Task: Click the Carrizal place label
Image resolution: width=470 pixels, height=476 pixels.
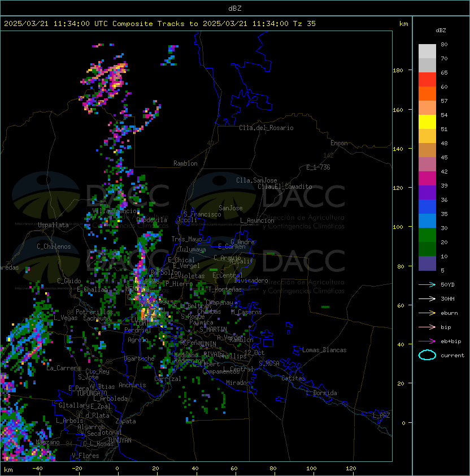Action: pyautogui.click(x=167, y=379)
